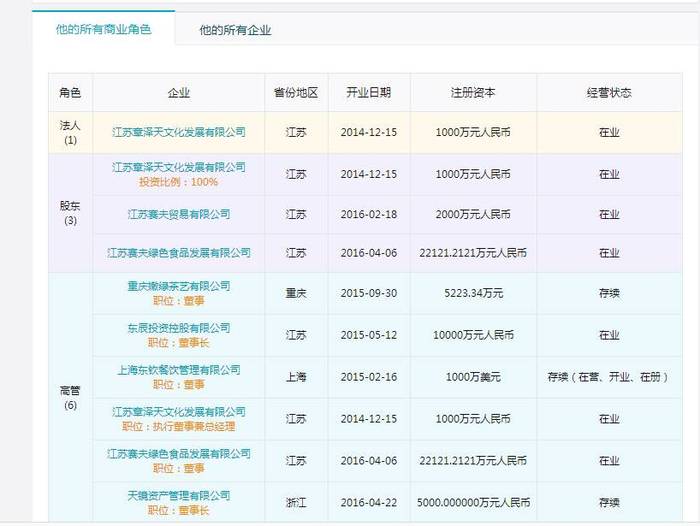The image size is (700, 526).
Task: Click the date 2016-04-22
Action: point(369,503)
